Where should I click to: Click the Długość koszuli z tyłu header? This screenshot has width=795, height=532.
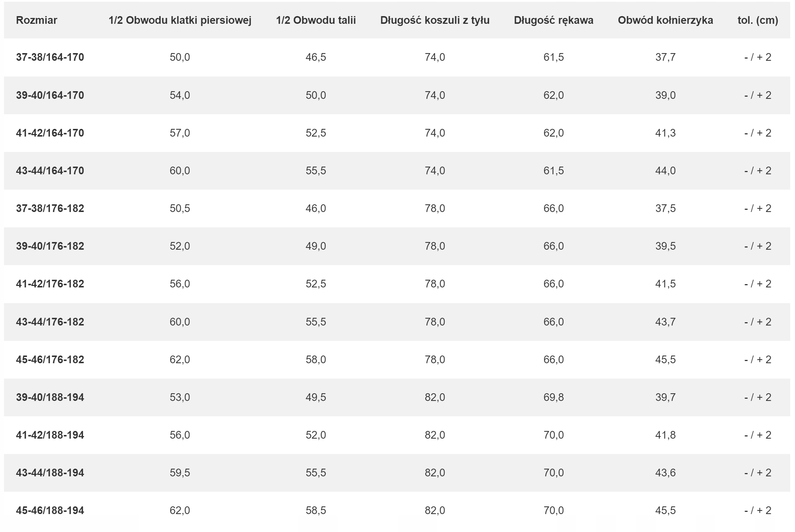click(x=435, y=20)
